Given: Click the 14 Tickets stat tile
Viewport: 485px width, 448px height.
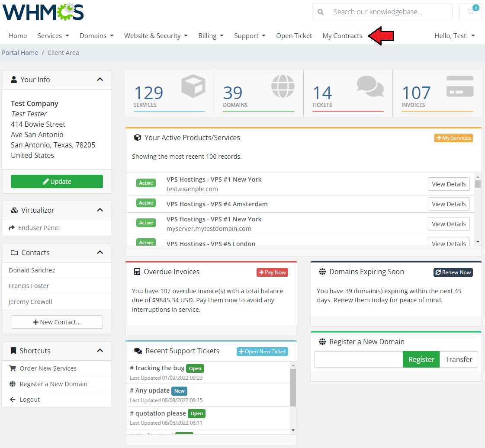Looking at the screenshot, I should [348, 94].
